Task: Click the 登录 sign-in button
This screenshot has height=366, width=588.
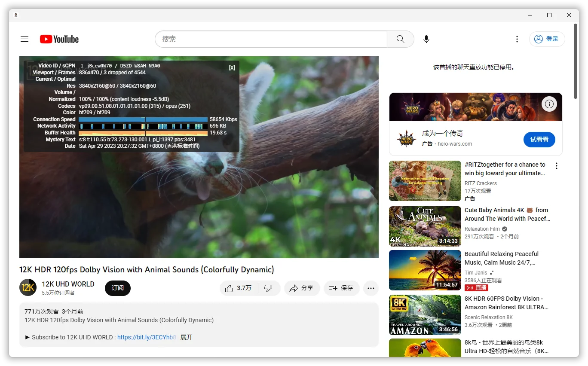Action: [x=547, y=39]
